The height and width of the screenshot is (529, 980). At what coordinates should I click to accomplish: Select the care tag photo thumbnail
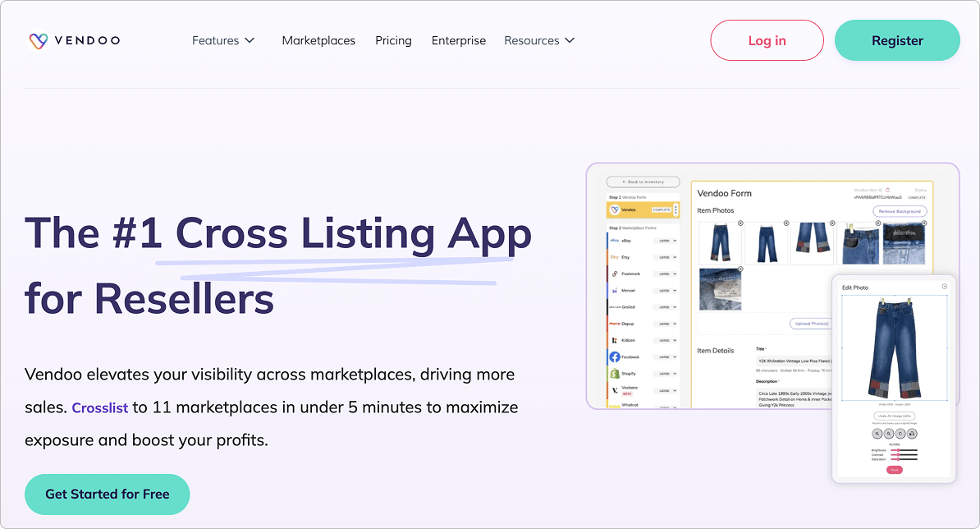(720, 289)
